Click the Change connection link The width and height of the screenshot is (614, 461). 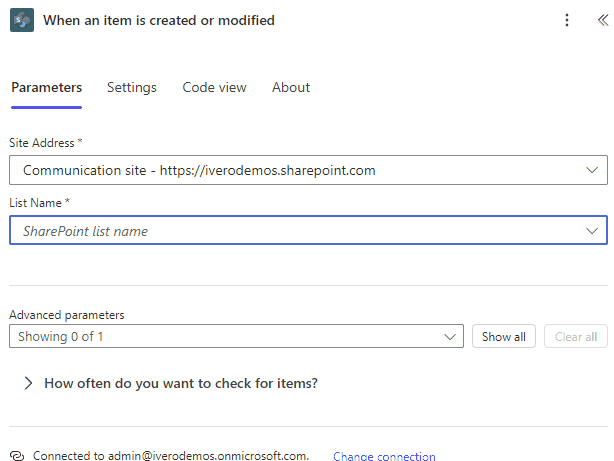pyautogui.click(x=384, y=456)
